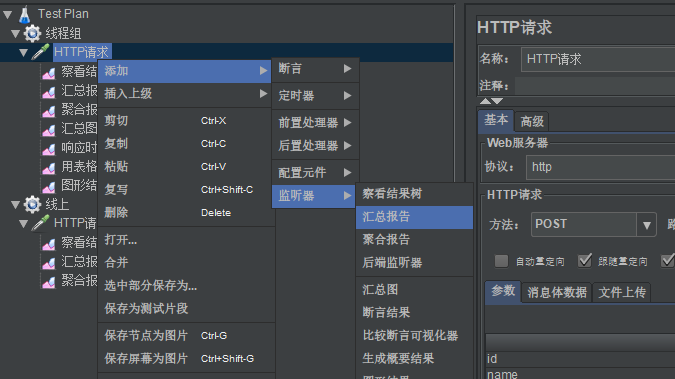Click the 响应时 listener icon in tree

pos(49,148)
